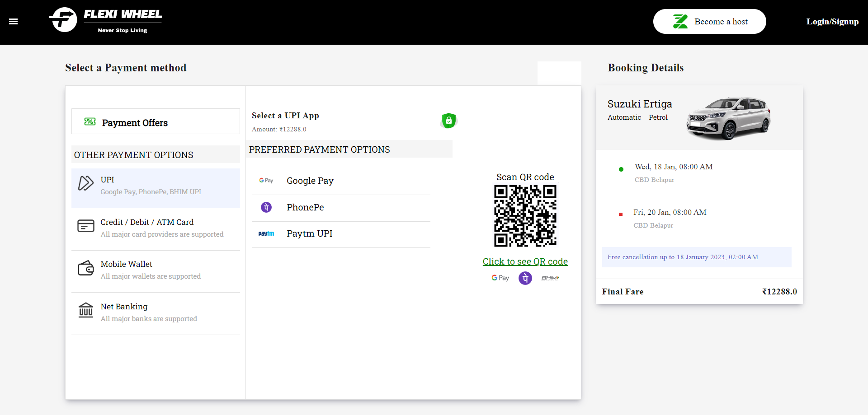The image size is (868, 415).
Task: Select Credit / Debit / ATM Card option
Action: pos(156,229)
